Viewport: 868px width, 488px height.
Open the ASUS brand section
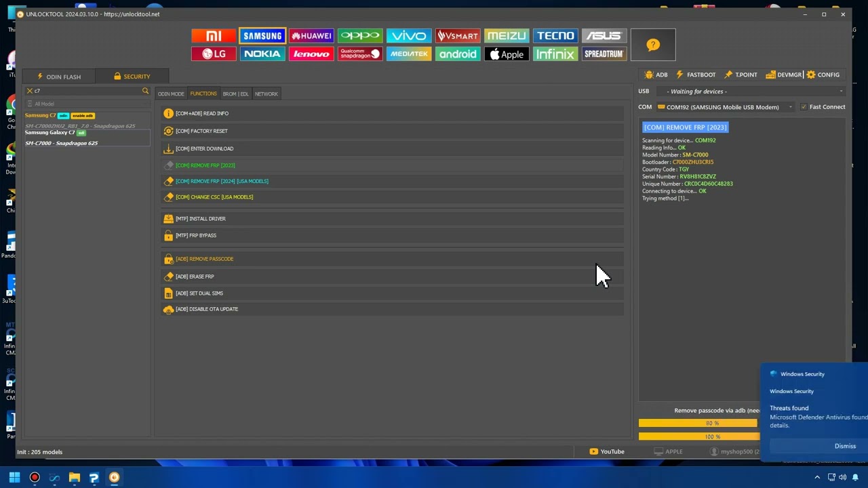(x=604, y=36)
